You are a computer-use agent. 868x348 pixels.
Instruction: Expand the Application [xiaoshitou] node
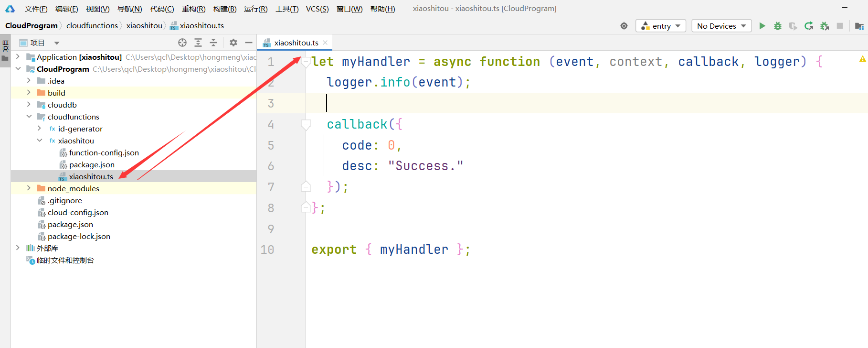[x=18, y=57]
